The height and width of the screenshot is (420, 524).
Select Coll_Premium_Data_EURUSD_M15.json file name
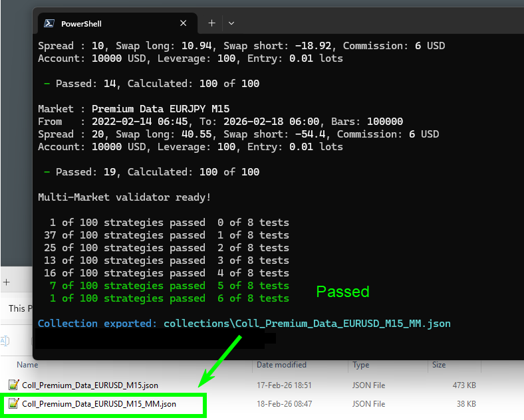(x=90, y=385)
